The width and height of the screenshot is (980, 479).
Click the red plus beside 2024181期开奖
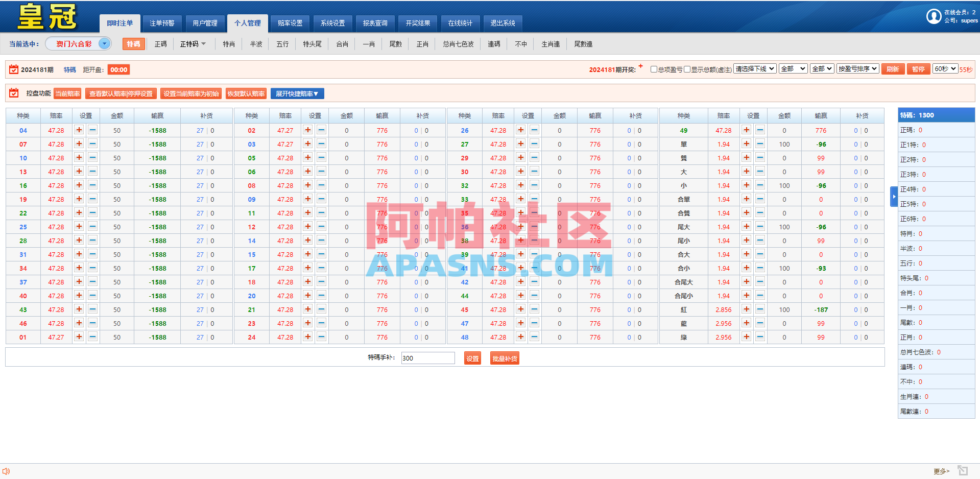641,66
